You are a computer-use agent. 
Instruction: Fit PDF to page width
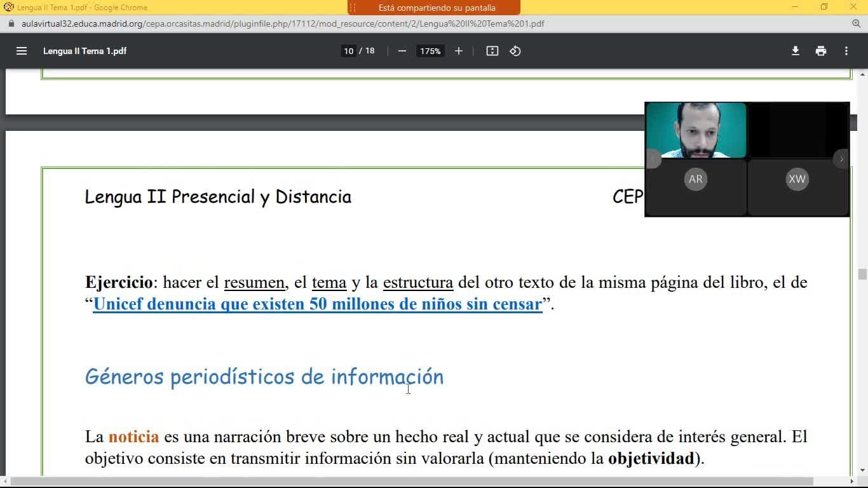(x=492, y=51)
